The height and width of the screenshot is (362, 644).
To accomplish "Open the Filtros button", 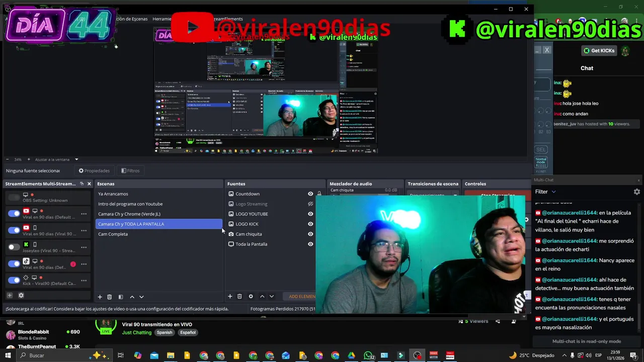I will pos(130,170).
